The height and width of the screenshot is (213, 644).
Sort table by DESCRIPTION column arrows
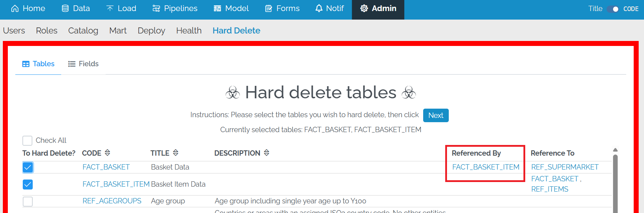click(x=266, y=153)
